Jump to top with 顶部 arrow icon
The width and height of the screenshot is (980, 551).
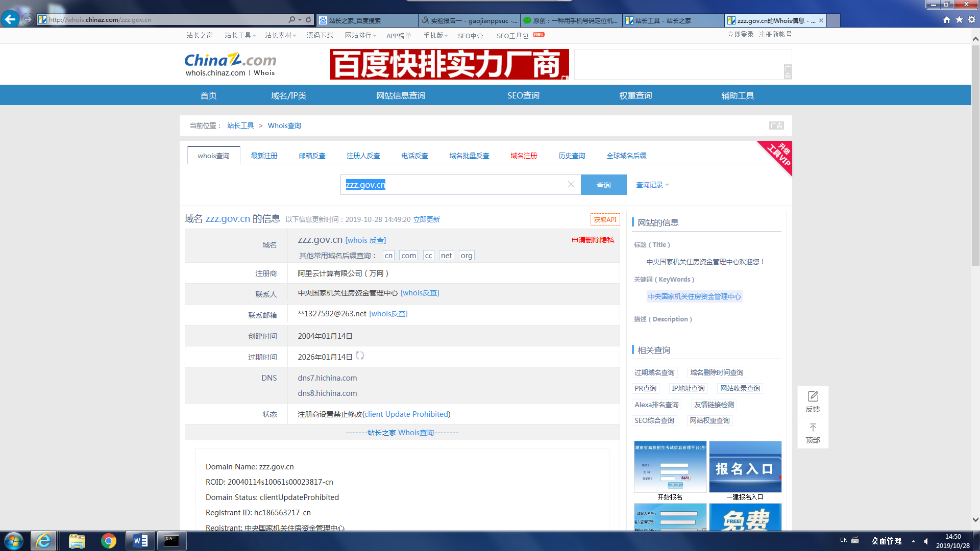(813, 428)
